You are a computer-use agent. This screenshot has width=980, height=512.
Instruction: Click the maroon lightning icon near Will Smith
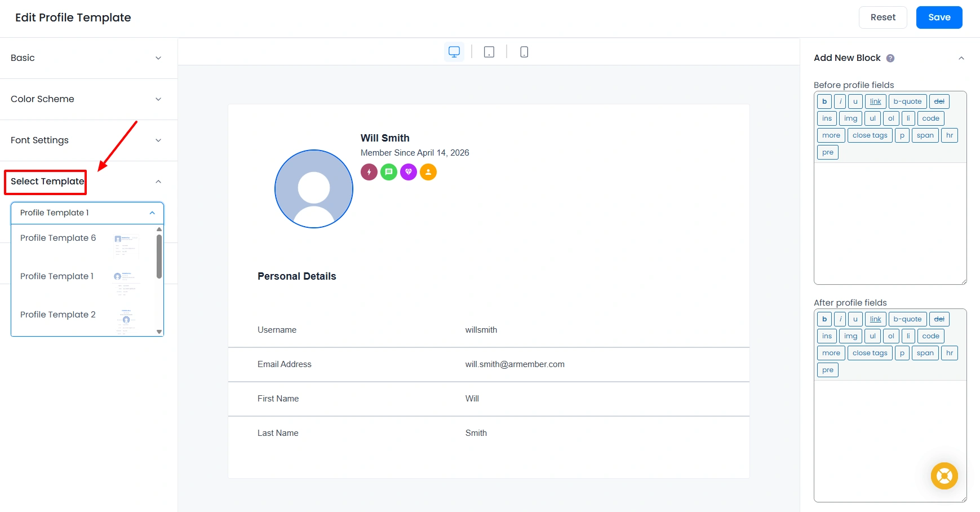pos(369,172)
